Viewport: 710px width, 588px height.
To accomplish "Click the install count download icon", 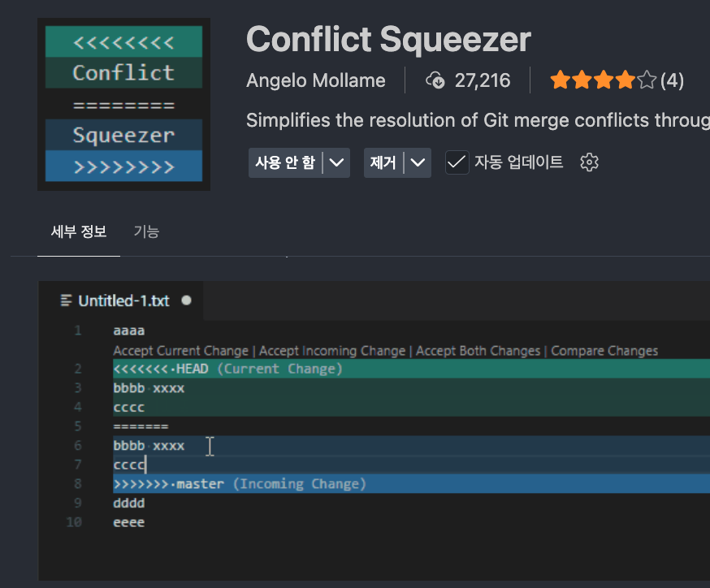I will click(436, 80).
